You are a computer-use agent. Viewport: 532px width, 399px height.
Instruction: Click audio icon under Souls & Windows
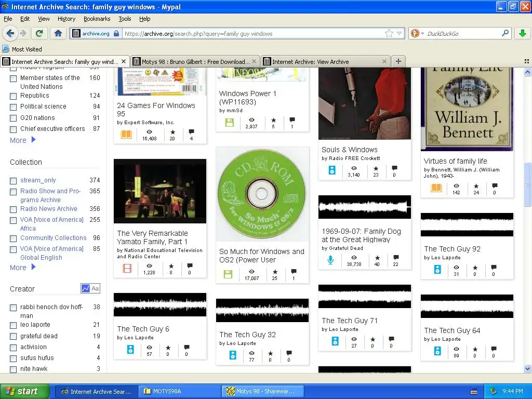pyautogui.click(x=332, y=170)
